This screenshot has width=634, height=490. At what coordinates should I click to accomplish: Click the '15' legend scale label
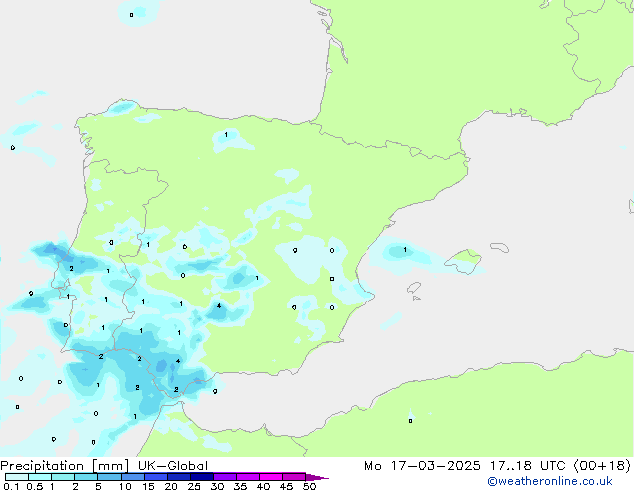coord(148,486)
